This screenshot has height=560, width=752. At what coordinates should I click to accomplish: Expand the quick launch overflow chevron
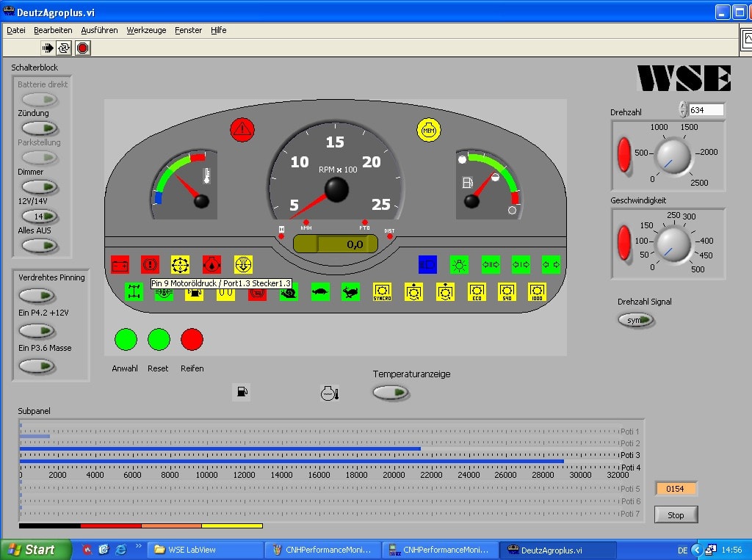tap(139, 545)
